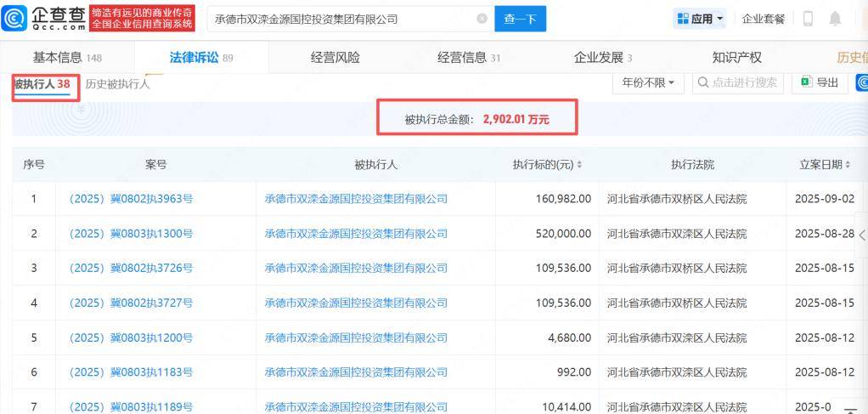The image size is (868, 414).
Task: Click the blue floating assistant icon
Action: [x=862, y=82]
